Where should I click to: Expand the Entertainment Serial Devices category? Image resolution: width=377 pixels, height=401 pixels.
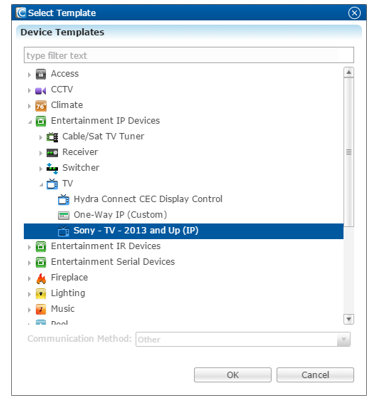(29, 263)
